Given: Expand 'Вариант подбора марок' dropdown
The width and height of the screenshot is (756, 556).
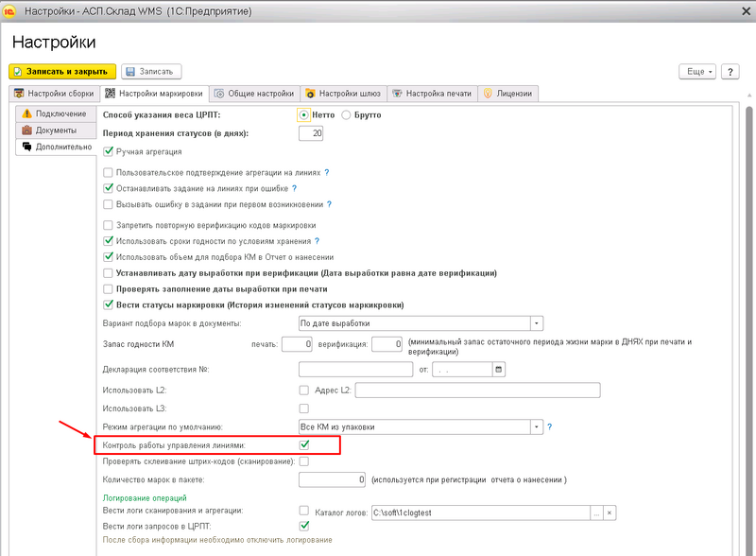Looking at the screenshot, I should tap(537, 322).
